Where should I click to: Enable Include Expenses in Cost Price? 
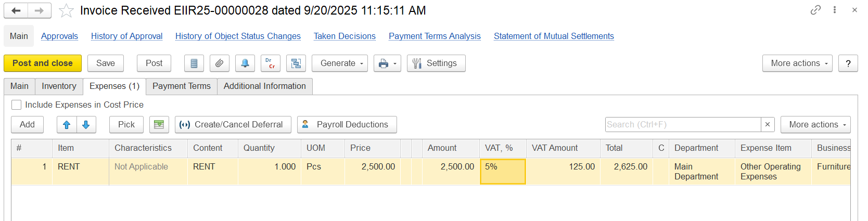(17, 105)
